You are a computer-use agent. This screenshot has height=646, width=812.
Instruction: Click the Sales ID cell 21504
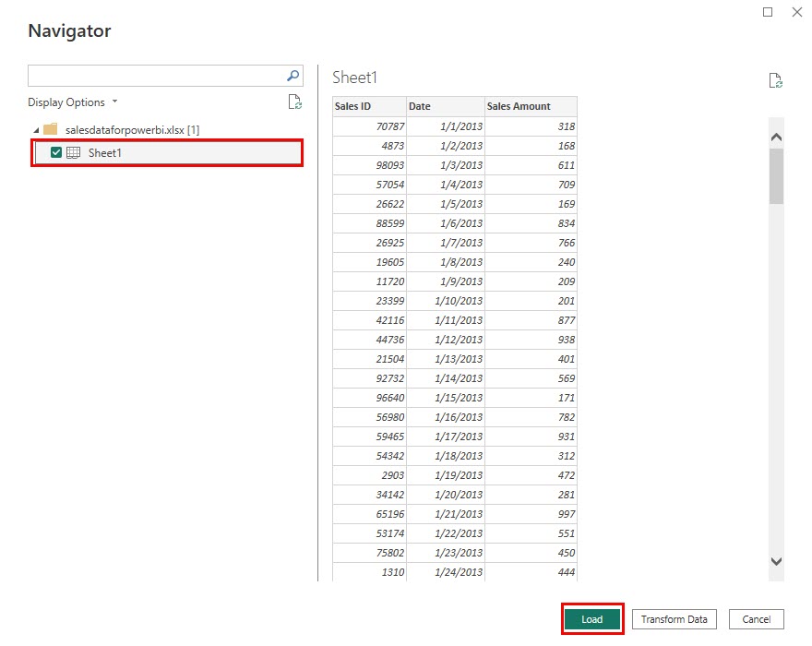click(x=369, y=359)
